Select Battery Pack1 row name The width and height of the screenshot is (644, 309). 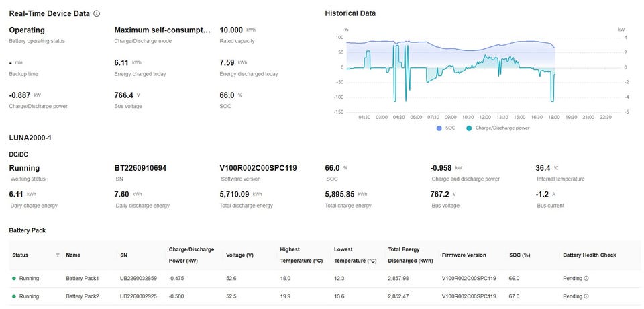(x=83, y=278)
